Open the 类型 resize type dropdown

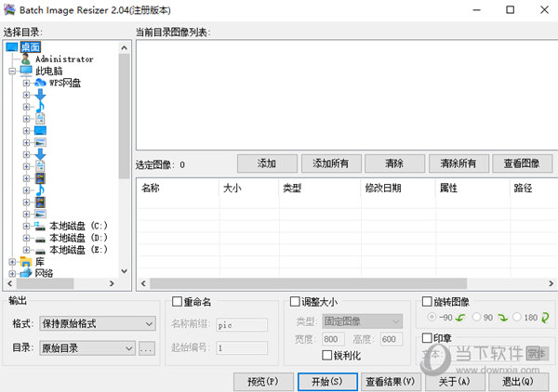[x=363, y=321]
